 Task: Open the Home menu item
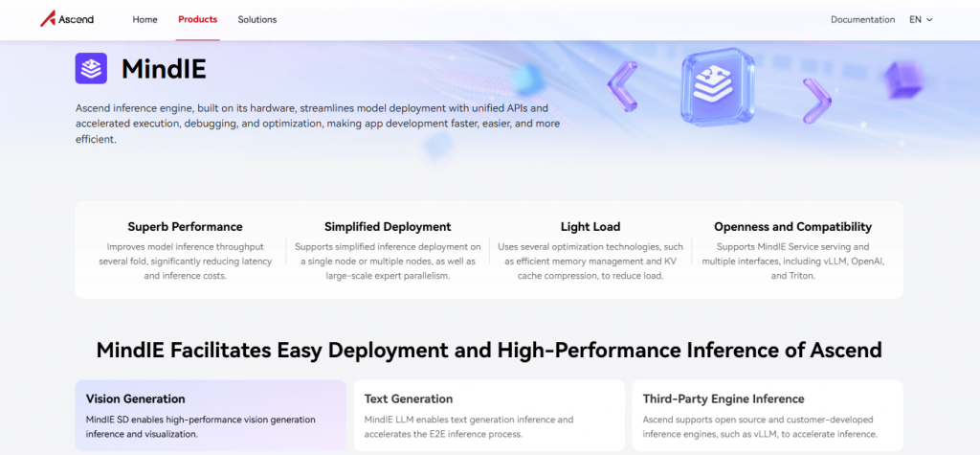pyautogui.click(x=145, y=19)
